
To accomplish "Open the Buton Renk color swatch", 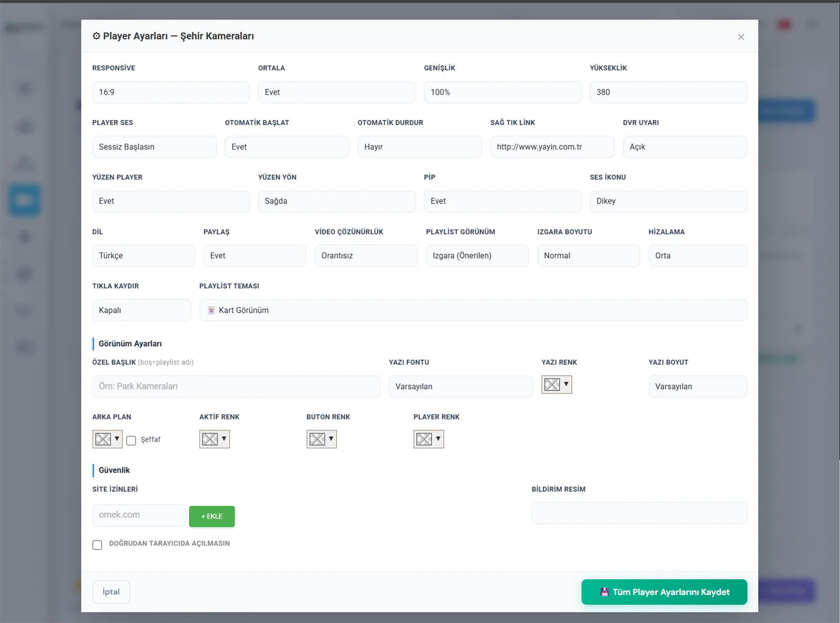I will [321, 439].
